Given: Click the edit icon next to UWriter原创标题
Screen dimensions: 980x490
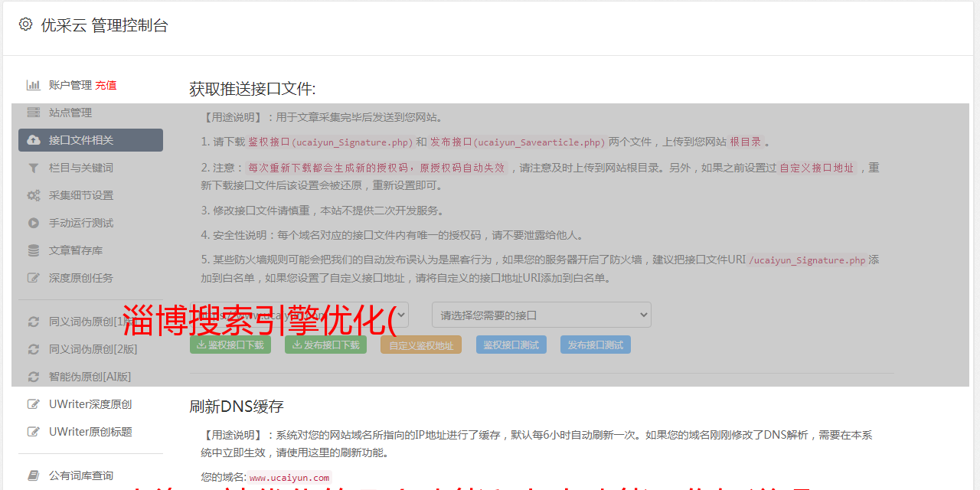Looking at the screenshot, I should [34, 432].
